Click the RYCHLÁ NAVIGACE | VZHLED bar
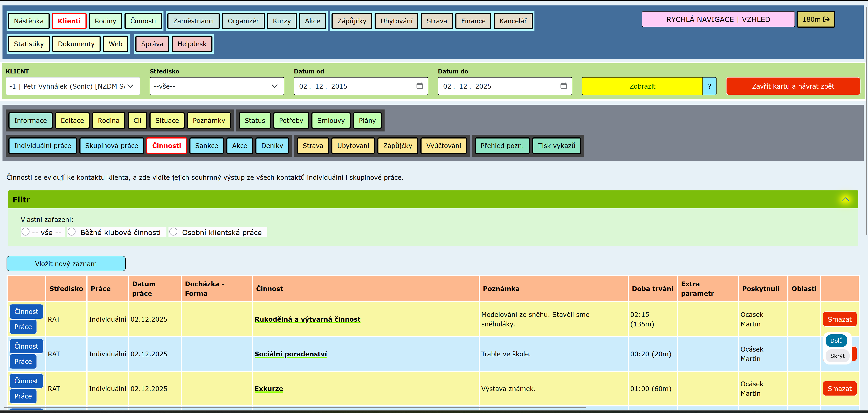This screenshot has height=413, width=868. [718, 19]
